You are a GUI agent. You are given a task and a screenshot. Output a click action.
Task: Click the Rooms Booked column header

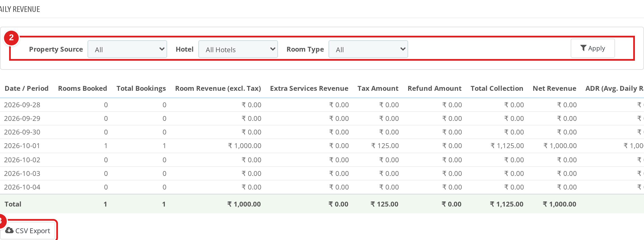coord(82,89)
